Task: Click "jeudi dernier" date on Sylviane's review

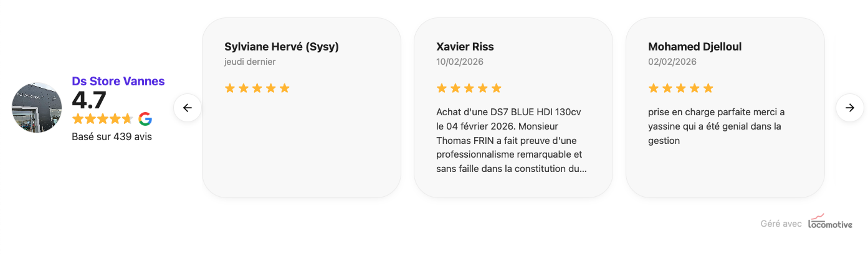Action: click(x=250, y=62)
